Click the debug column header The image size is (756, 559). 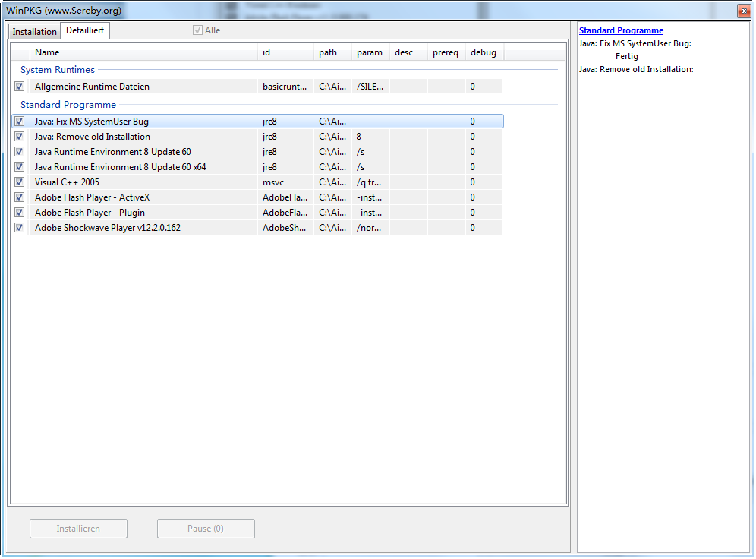pyautogui.click(x=484, y=52)
